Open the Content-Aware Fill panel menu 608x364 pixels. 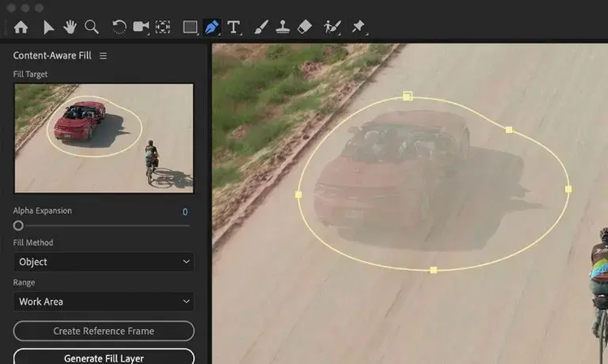(x=103, y=56)
